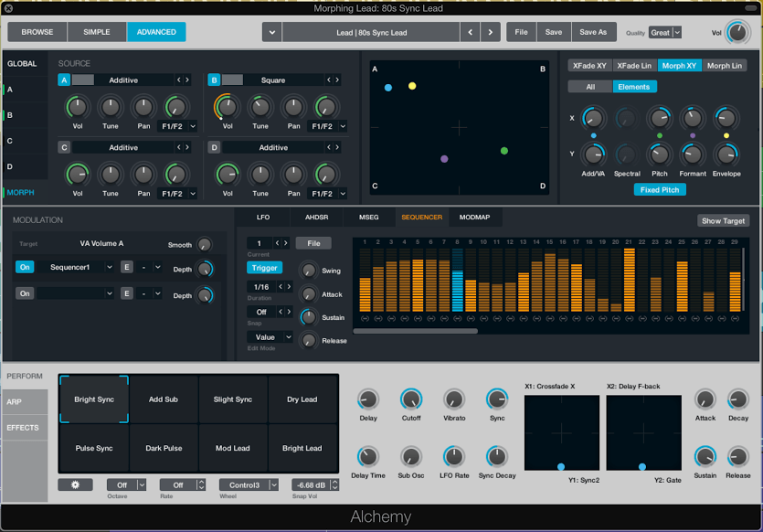Viewport: 763px width, 532px height.
Task: Toggle source B on/off button
Action: click(214, 80)
